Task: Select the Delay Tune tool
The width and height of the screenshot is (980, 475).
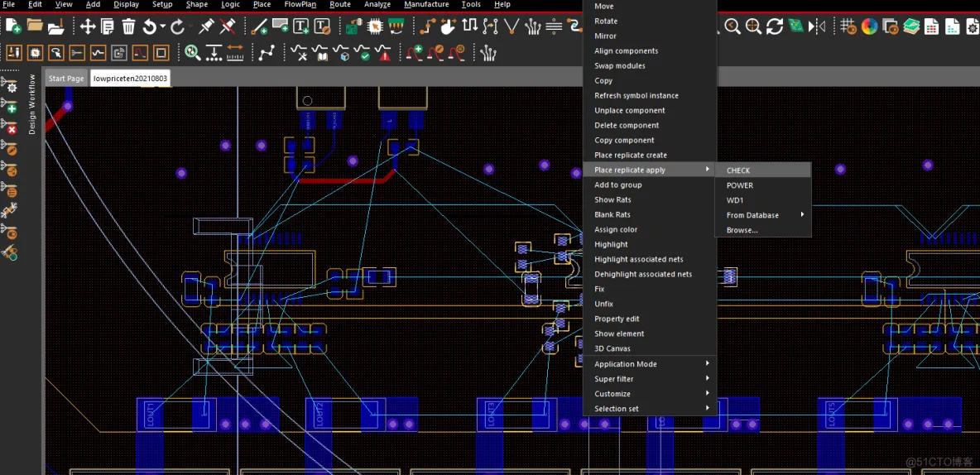Action: (470, 26)
